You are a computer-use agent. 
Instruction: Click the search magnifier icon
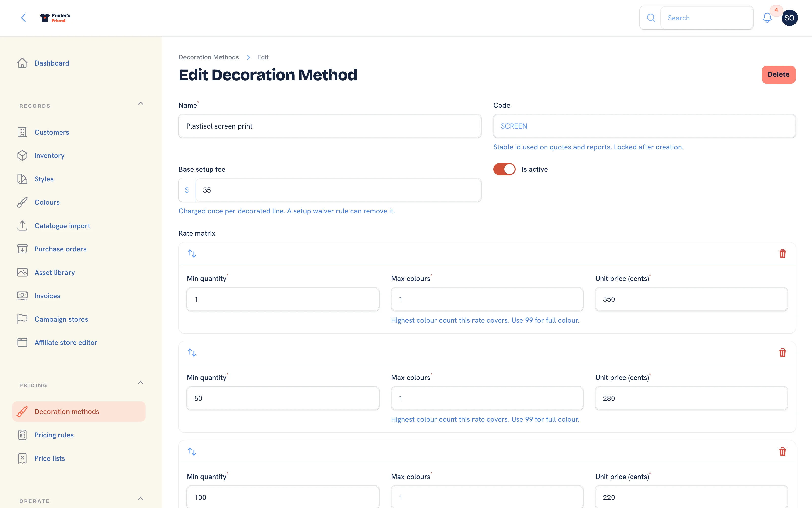click(x=651, y=18)
